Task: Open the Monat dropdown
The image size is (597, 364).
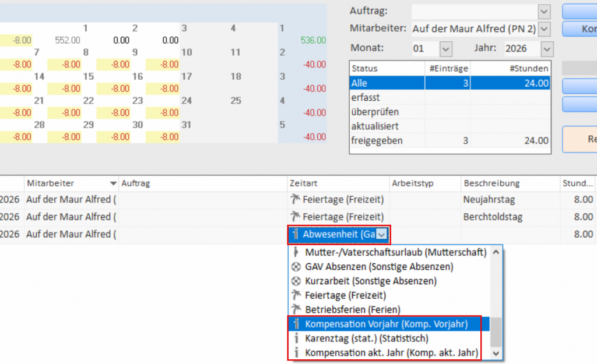Action: click(x=445, y=48)
